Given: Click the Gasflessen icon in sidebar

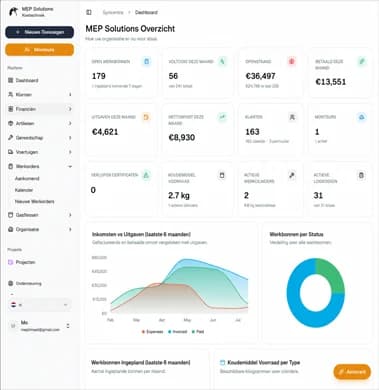Looking at the screenshot, I should (10, 215).
